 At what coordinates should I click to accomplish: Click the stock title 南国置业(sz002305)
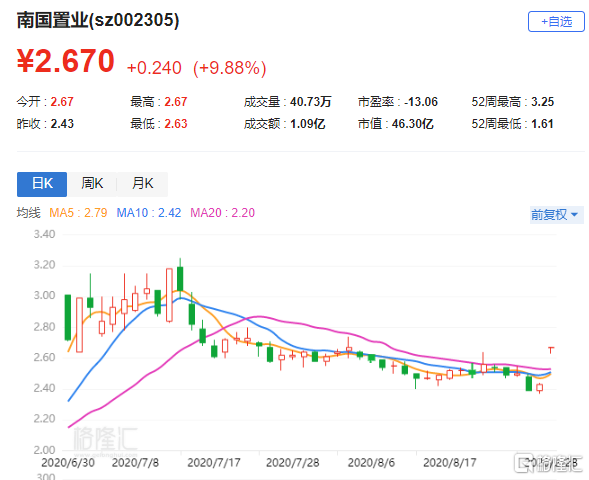[x=98, y=20]
